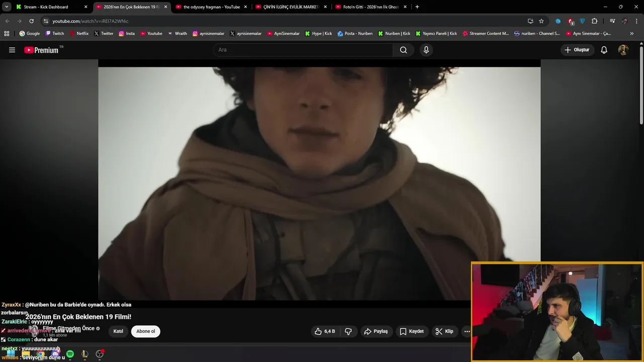This screenshot has width=644, height=362.
Task: Bookmark this page with the star icon
Action: point(541,21)
